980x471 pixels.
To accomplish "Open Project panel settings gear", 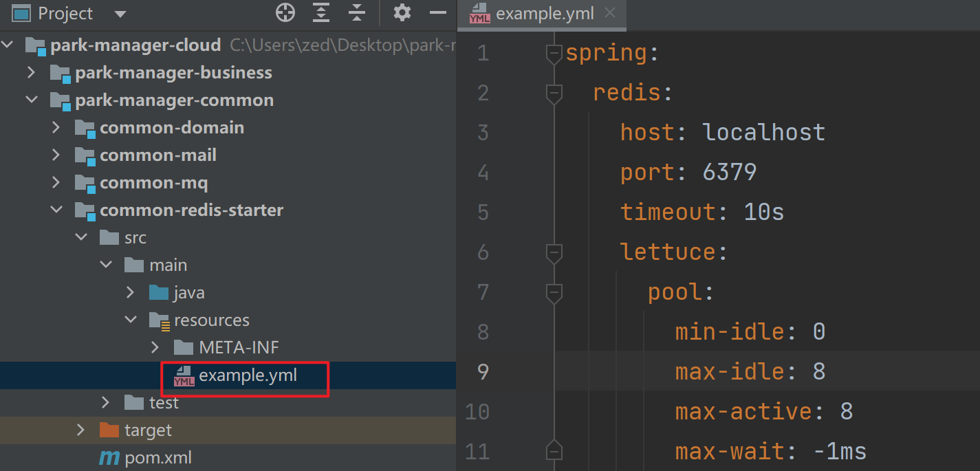I will tap(402, 13).
